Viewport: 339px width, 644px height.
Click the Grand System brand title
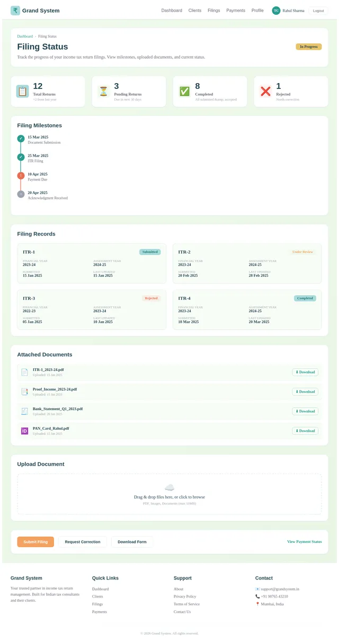(41, 11)
